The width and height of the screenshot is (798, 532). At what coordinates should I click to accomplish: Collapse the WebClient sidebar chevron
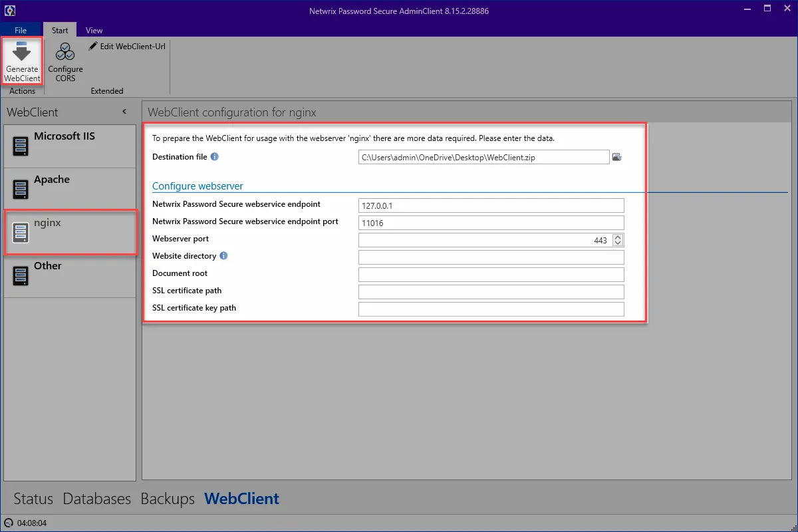[124, 112]
